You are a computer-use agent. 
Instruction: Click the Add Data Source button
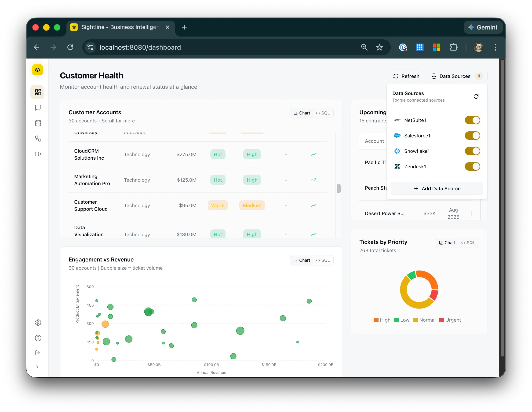(437, 189)
